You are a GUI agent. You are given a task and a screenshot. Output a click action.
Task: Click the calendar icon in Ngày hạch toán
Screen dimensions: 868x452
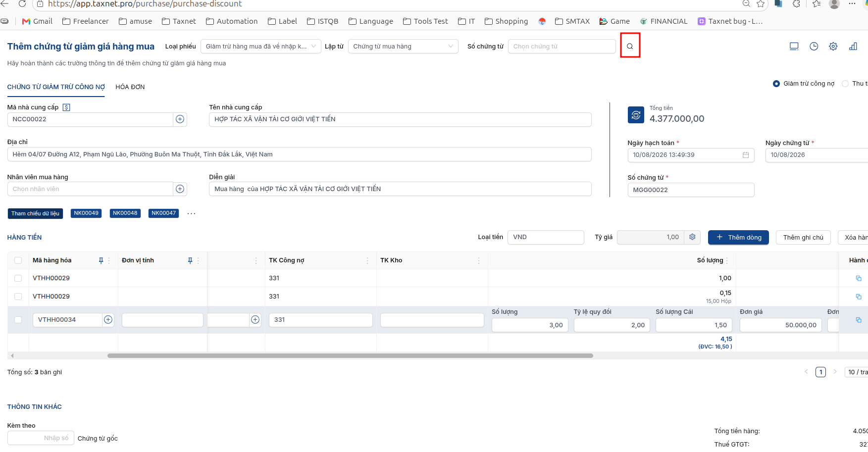pos(746,155)
